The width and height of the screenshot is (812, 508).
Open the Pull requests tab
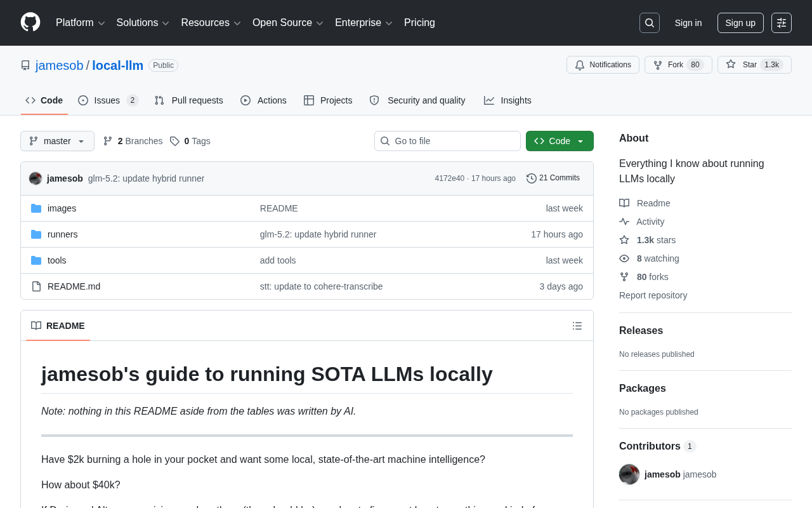[189, 100]
